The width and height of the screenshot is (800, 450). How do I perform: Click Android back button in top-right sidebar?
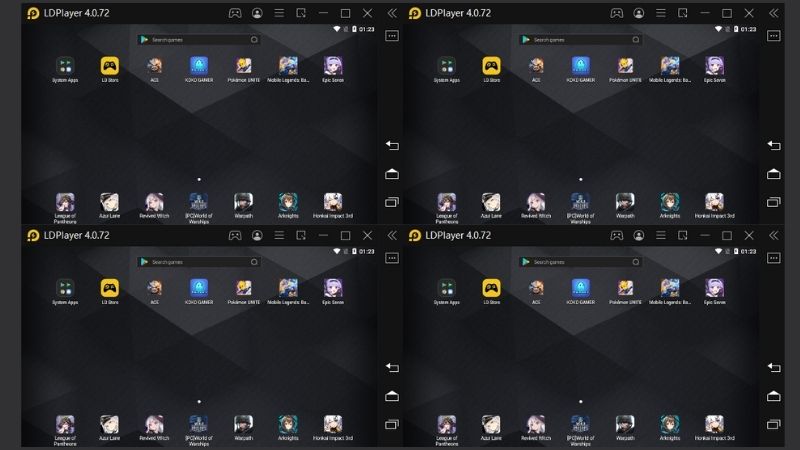click(x=773, y=145)
